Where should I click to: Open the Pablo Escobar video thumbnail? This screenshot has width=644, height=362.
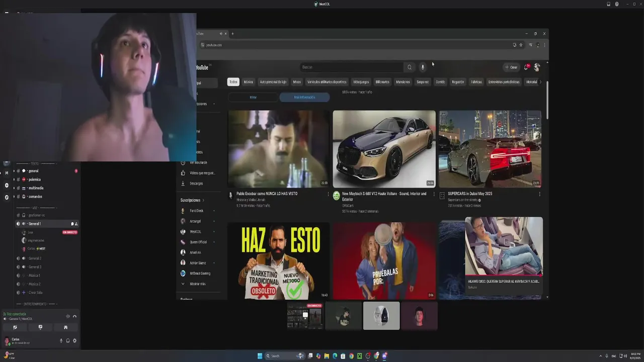[x=279, y=149]
